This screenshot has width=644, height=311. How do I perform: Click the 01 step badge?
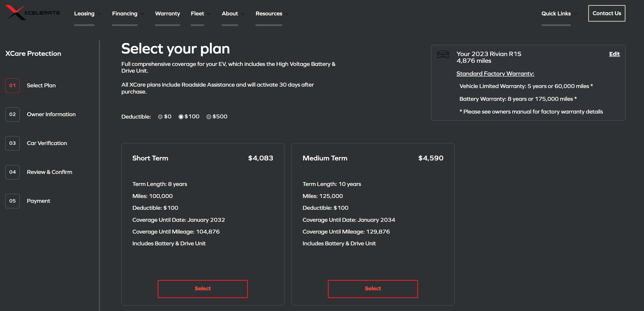pos(13,86)
